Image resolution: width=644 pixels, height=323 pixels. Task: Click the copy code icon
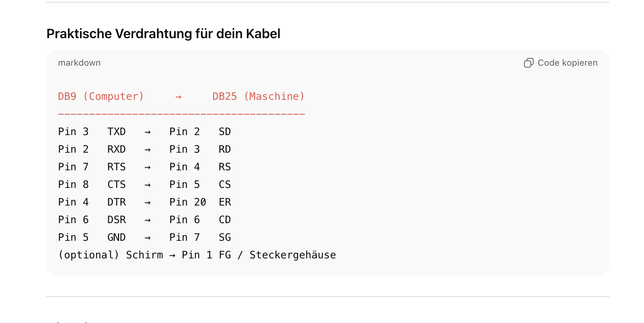click(528, 63)
